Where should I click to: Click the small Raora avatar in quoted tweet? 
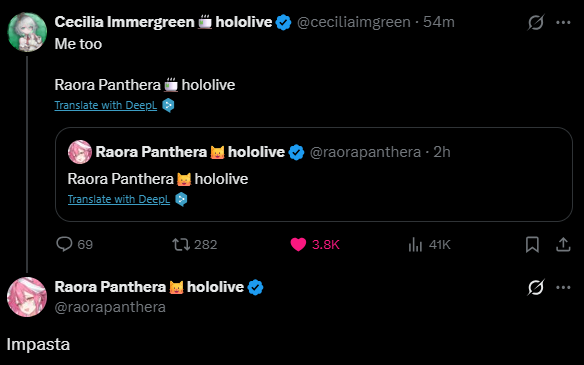(80, 152)
